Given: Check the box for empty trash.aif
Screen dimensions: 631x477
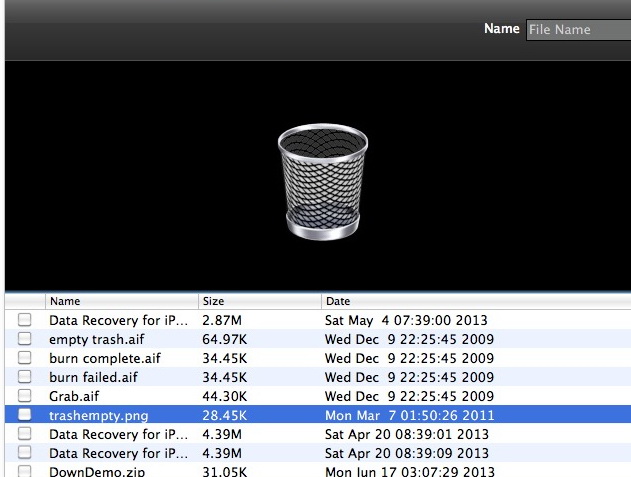Looking at the screenshot, I should click(x=25, y=339).
